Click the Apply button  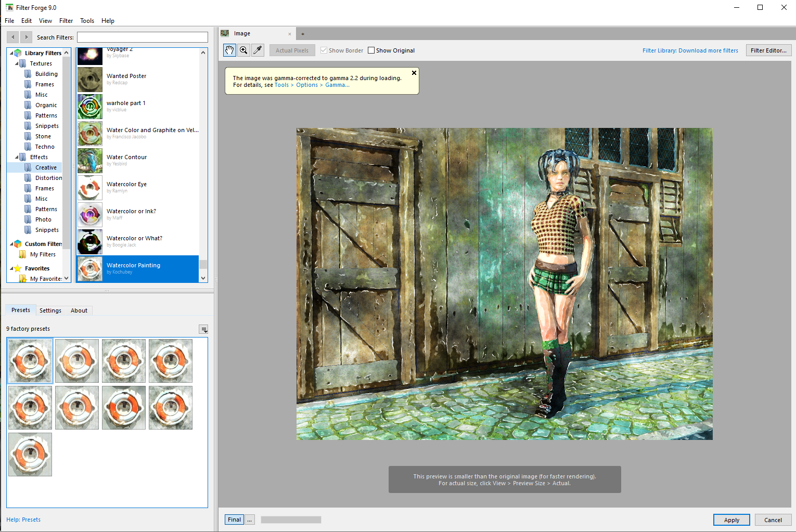[x=731, y=520]
